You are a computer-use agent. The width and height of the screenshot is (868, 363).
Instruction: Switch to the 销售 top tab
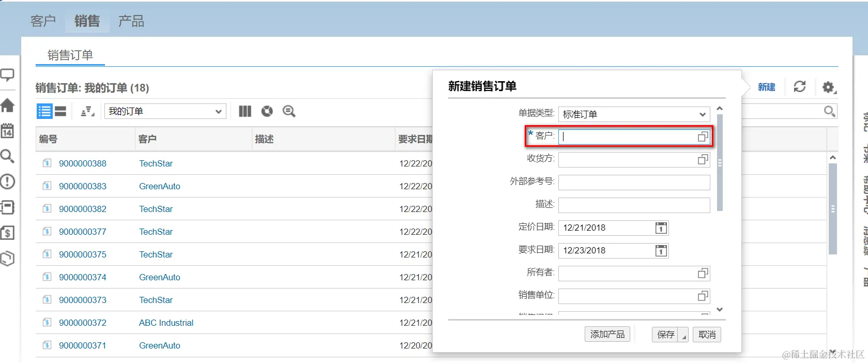click(87, 21)
